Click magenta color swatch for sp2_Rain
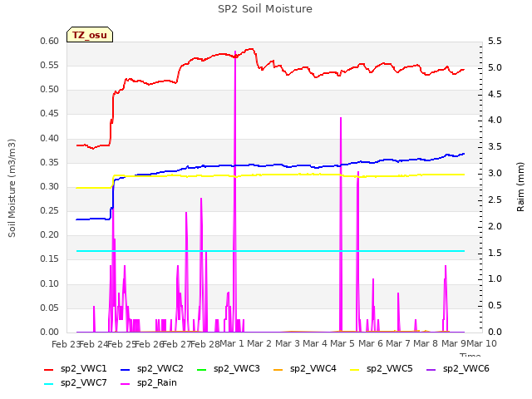This screenshot has width=532, height=399. [x=126, y=384]
